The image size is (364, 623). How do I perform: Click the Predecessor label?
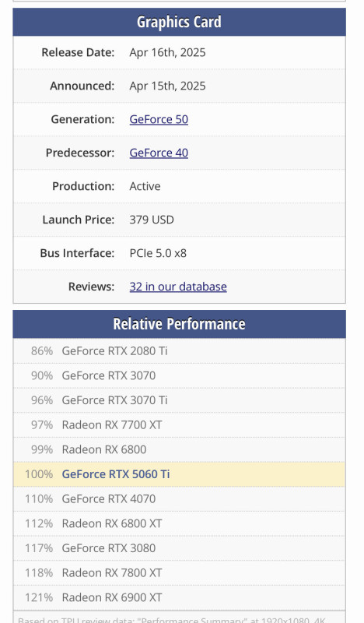coord(80,153)
